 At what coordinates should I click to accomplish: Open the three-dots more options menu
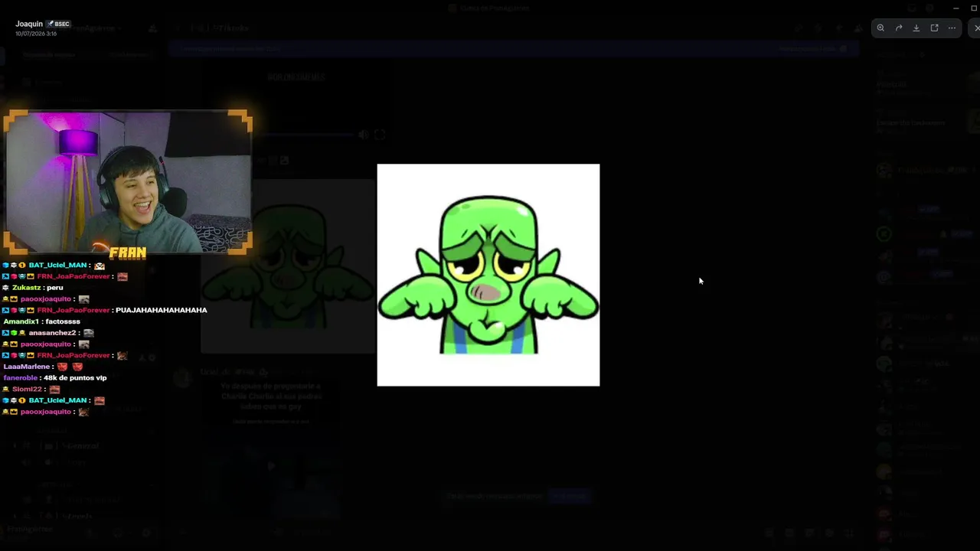pyautogui.click(x=952, y=28)
